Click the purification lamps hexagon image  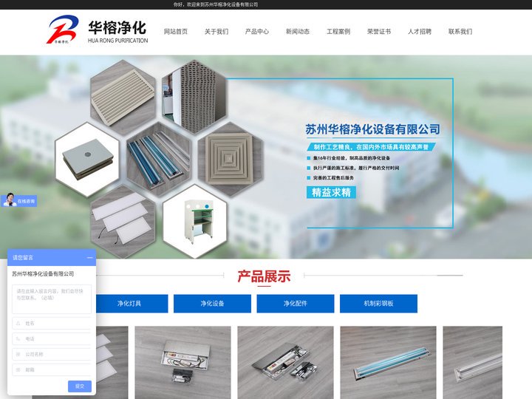(x=159, y=160)
